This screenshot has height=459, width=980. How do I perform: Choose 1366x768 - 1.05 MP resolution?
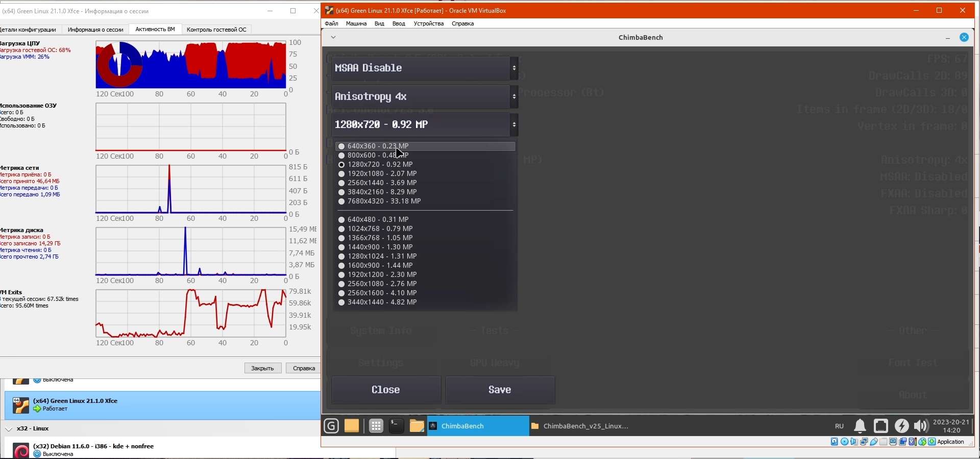pyautogui.click(x=425, y=238)
